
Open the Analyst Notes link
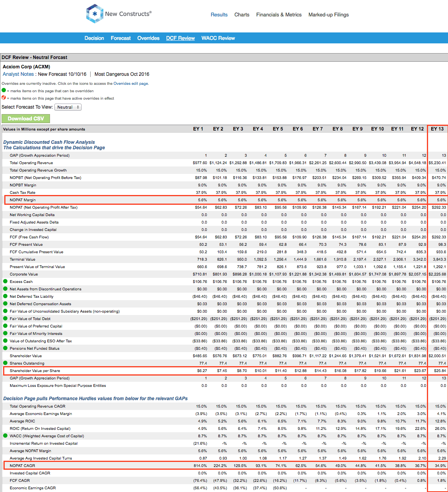coord(19,74)
